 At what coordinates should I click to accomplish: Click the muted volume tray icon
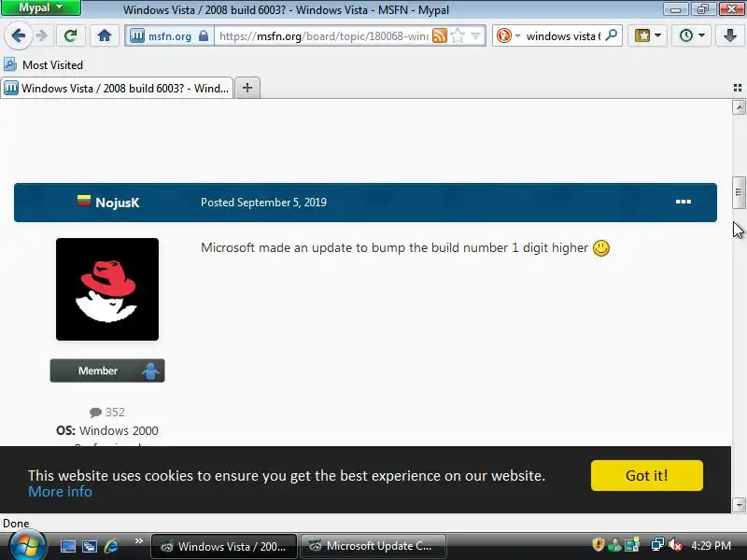(x=675, y=544)
